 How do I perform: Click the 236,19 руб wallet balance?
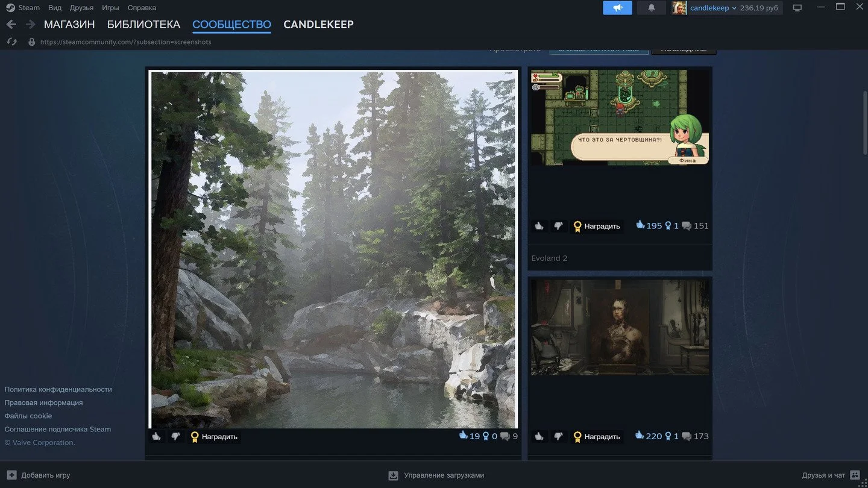pyautogui.click(x=759, y=8)
